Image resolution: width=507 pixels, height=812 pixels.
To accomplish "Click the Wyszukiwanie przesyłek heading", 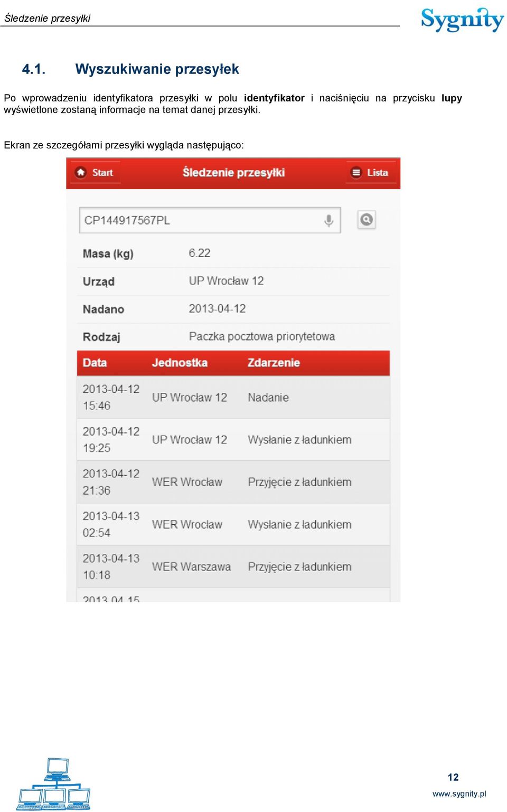I will point(157,69).
